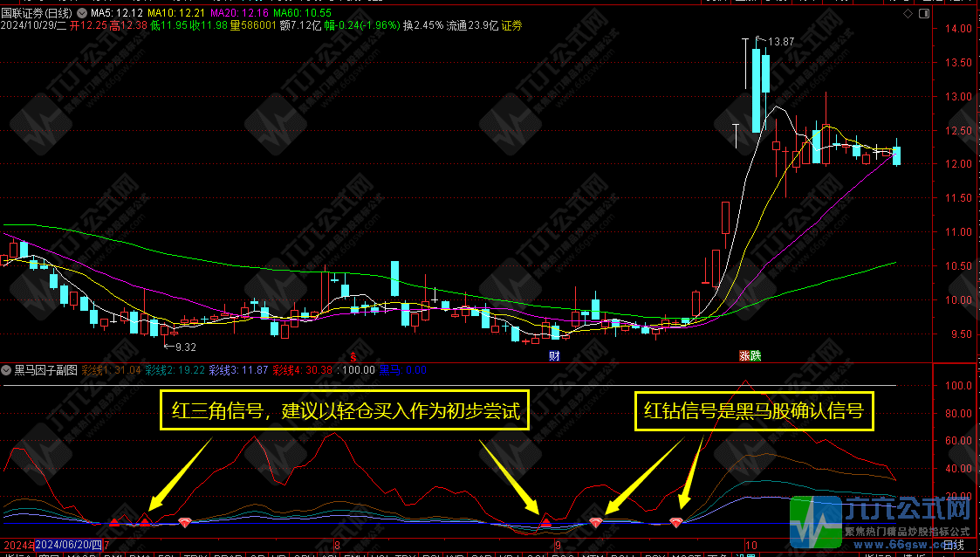Viewport: 980px width, 557px height.
Task: Click the square icon in top-right corner
Action: (x=922, y=14)
